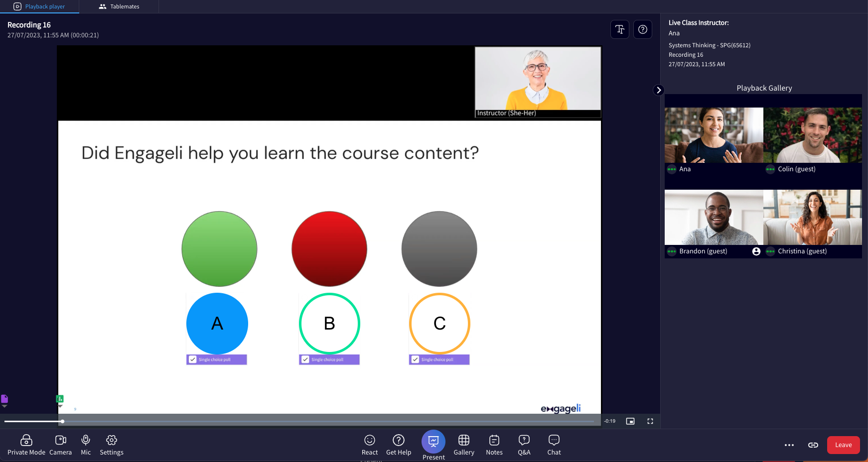This screenshot has height=462, width=868.
Task: Open the Get Help option
Action: (398, 445)
